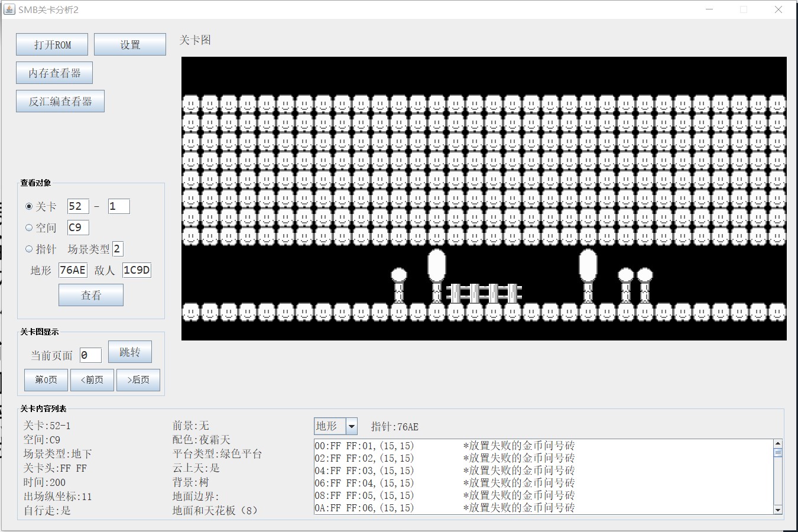
Task: Select the 关卡 radio button
Action: coord(29,206)
